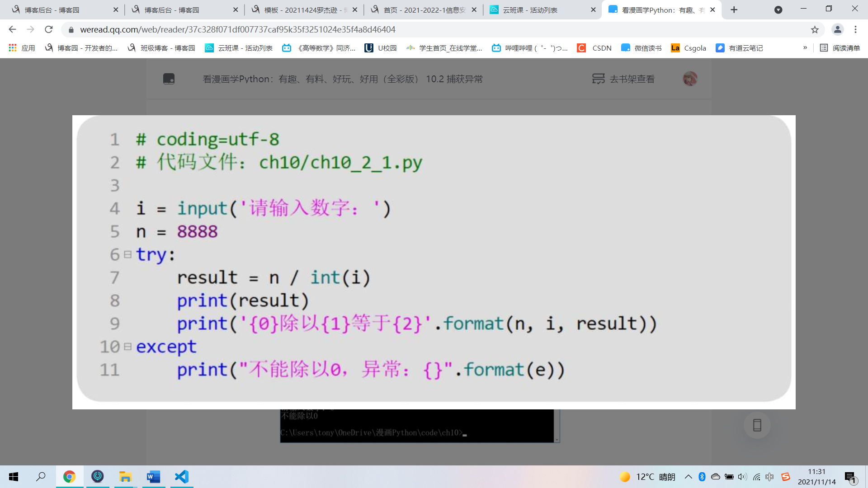The image size is (868, 488).
Task: Expand hidden bookmarks overflow chevron
Action: 805,48
